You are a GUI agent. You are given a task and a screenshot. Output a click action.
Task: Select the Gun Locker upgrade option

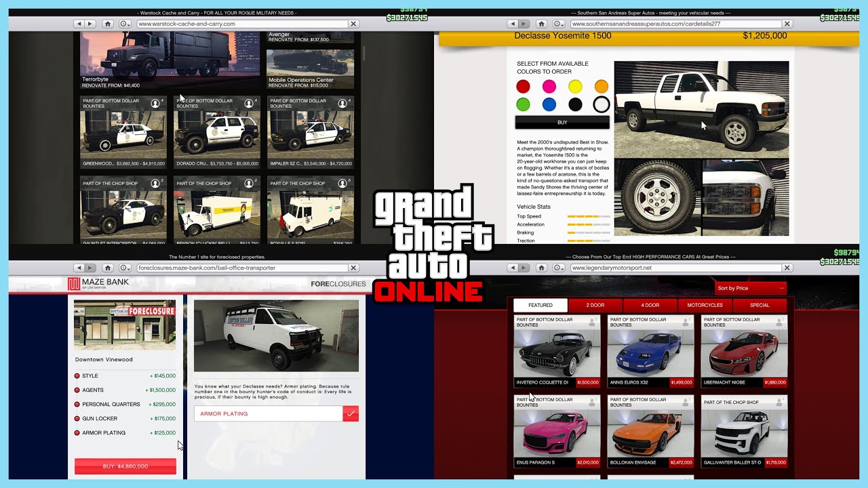pyautogui.click(x=125, y=418)
